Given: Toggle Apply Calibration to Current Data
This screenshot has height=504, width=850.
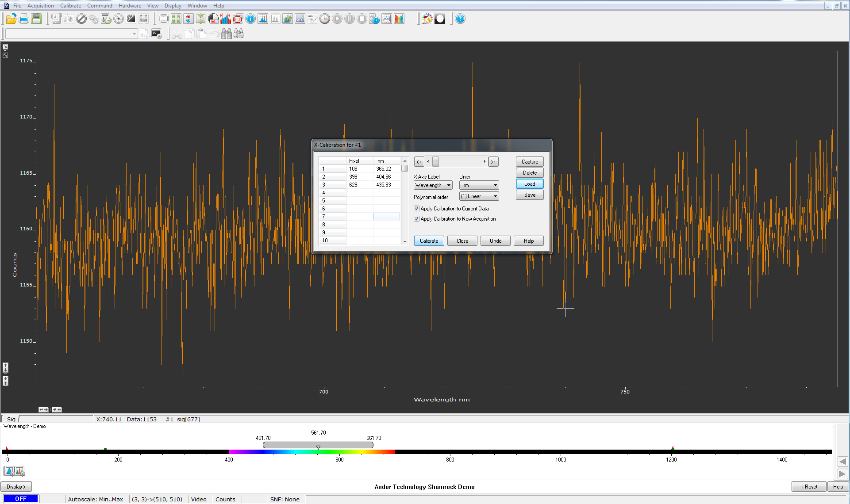Looking at the screenshot, I should click(416, 209).
